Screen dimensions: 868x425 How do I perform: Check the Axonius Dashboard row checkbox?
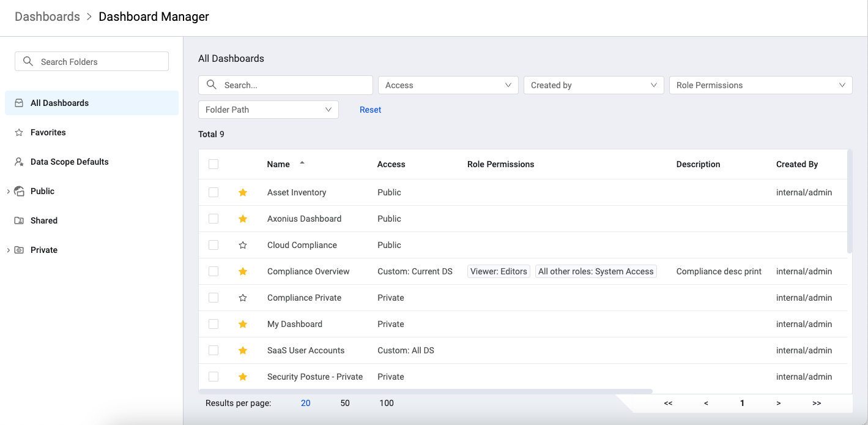[x=213, y=219]
